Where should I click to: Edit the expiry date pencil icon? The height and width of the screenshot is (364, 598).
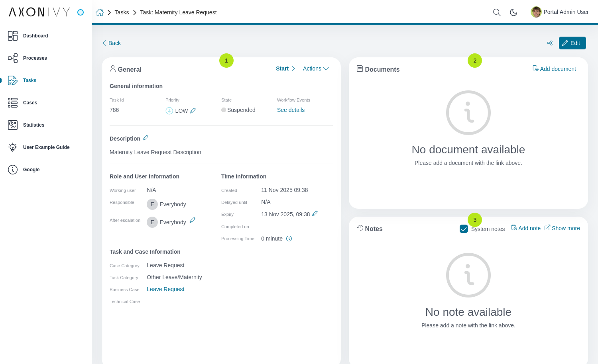315,213
